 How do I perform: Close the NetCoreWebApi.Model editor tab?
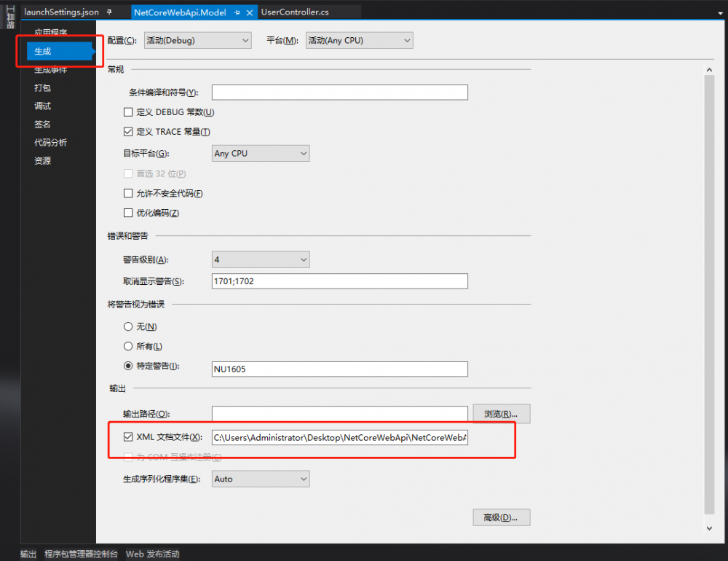248,12
